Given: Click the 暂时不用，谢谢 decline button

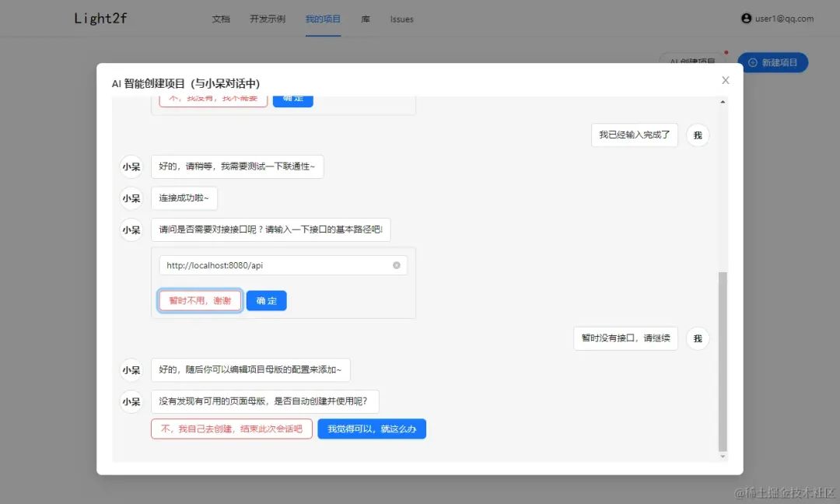Looking at the screenshot, I should 199,300.
